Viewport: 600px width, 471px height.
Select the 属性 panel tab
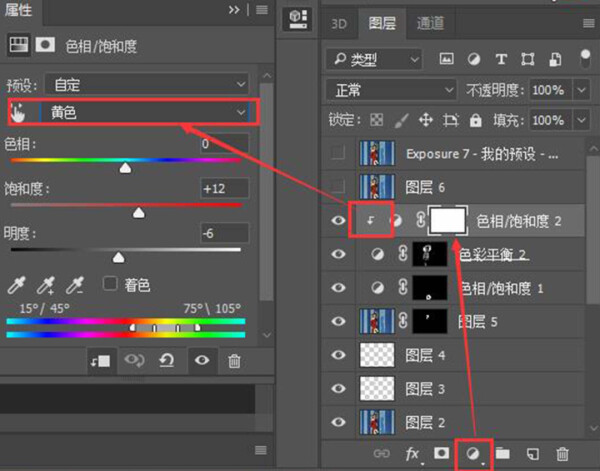(18, 10)
